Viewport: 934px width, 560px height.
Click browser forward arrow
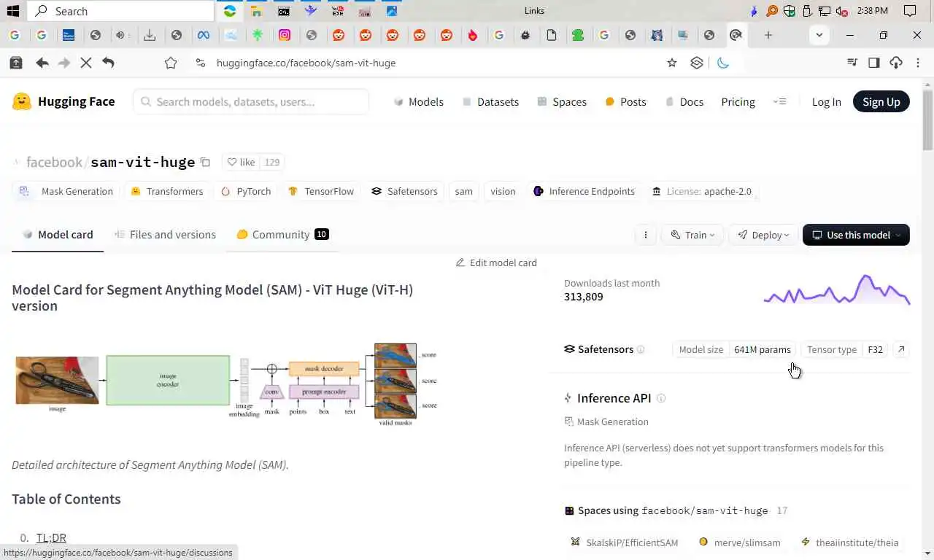pos(64,63)
